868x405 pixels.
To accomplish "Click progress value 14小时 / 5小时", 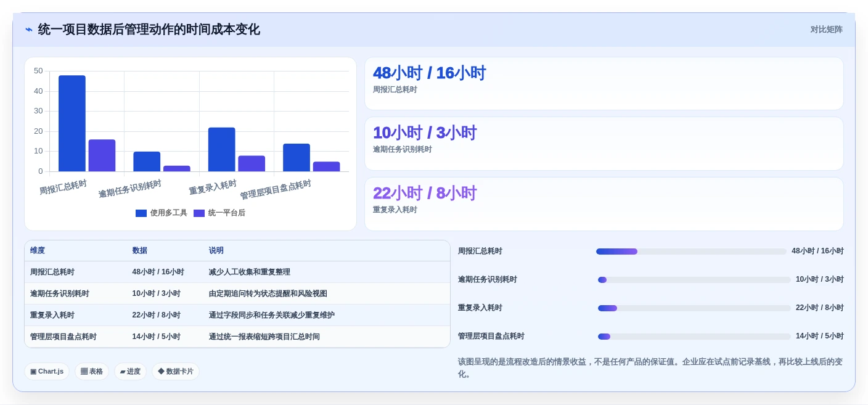I will coord(819,336).
